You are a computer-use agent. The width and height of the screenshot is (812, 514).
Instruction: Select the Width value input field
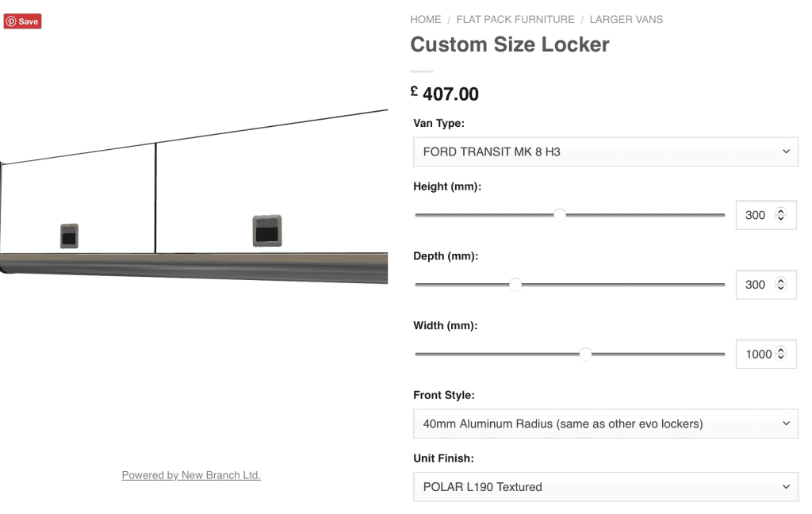coord(758,355)
